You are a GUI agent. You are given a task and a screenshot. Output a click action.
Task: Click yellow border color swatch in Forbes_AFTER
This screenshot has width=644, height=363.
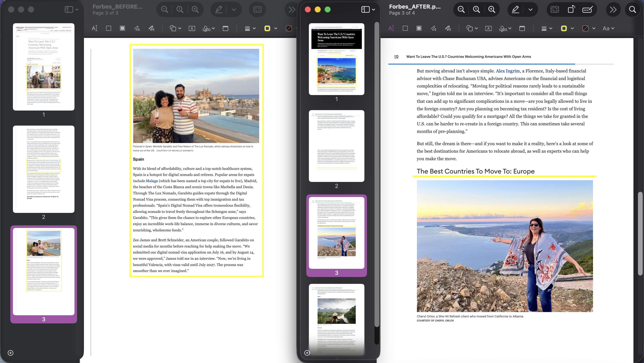[x=564, y=28]
